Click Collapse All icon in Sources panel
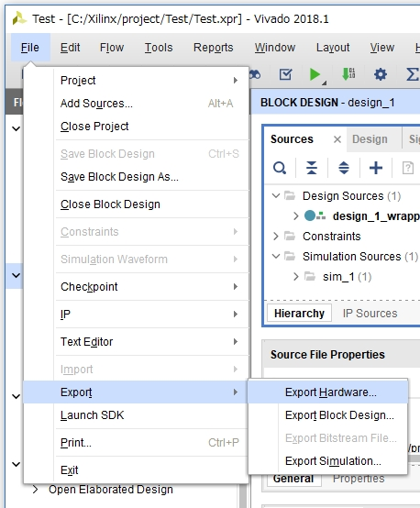The width and height of the screenshot is (420, 508). point(312,168)
